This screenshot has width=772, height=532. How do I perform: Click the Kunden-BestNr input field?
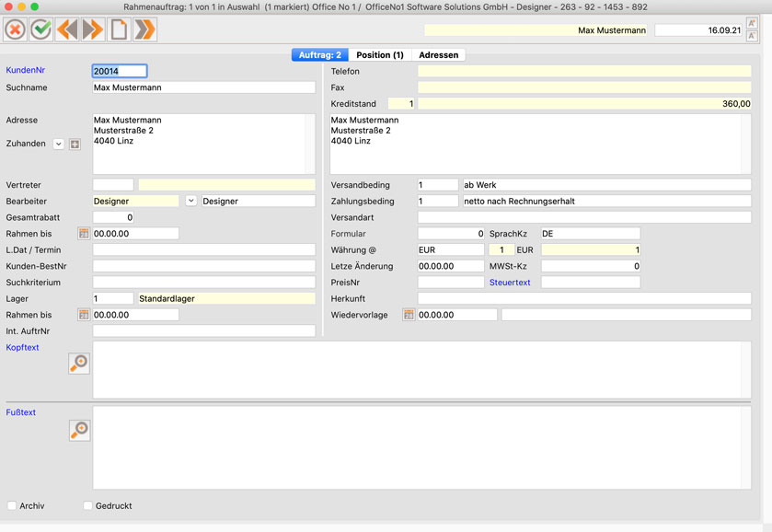click(x=204, y=266)
